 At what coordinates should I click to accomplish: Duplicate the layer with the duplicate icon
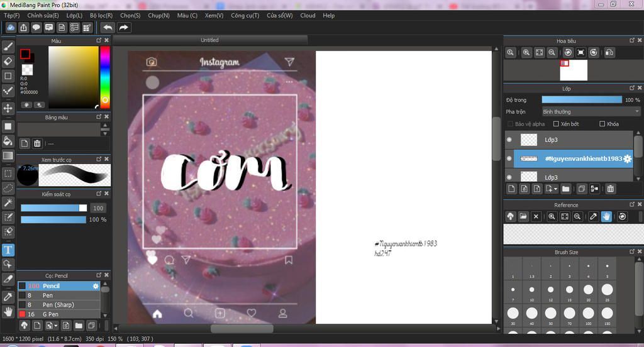[x=582, y=189]
